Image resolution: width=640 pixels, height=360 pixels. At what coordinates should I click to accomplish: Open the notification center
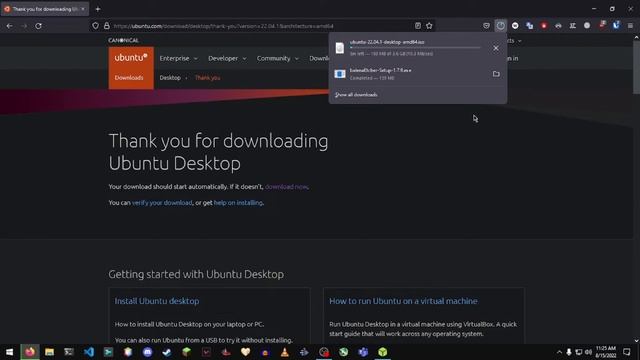tap(627, 352)
